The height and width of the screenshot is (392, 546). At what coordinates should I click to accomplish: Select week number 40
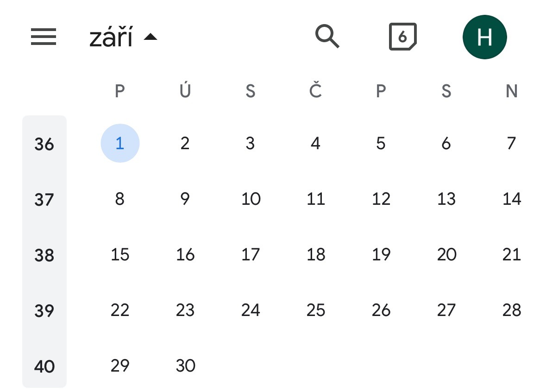pyautogui.click(x=44, y=367)
